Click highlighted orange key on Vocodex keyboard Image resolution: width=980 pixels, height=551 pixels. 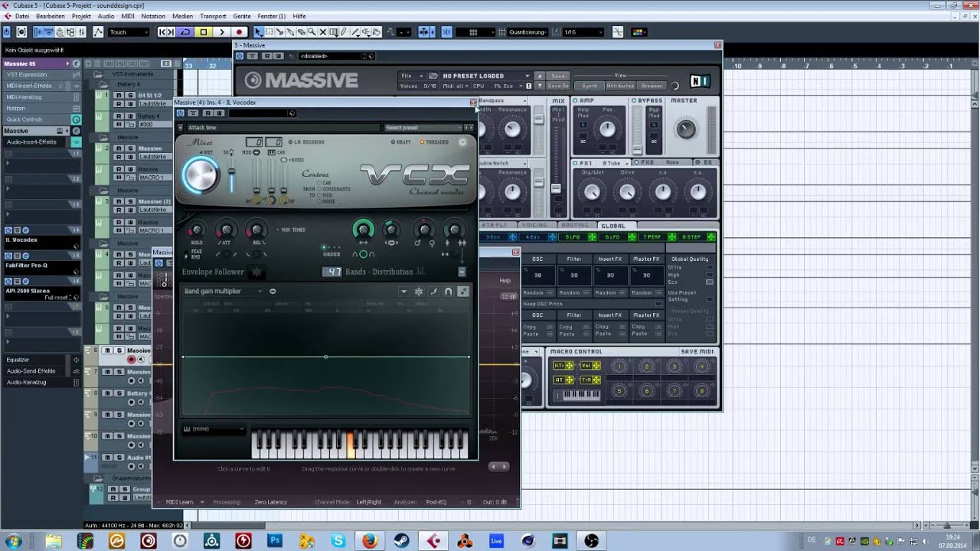(x=351, y=445)
